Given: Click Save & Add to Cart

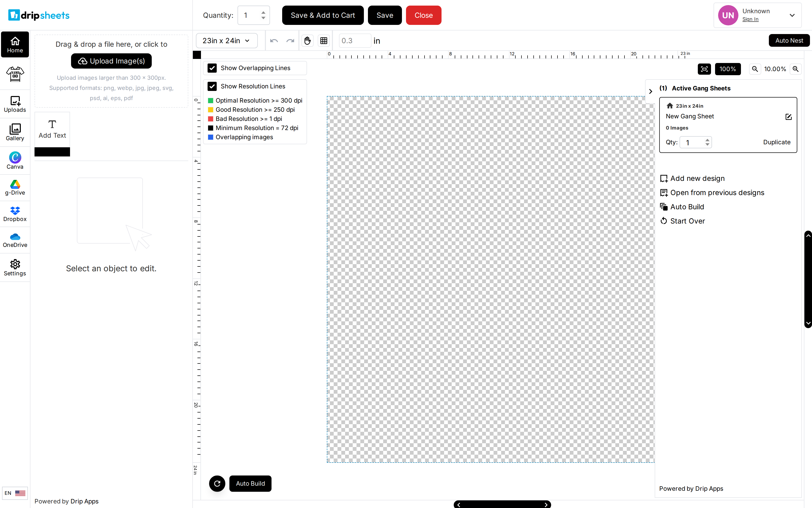Looking at the screenshot, I should tap(323, 15).
